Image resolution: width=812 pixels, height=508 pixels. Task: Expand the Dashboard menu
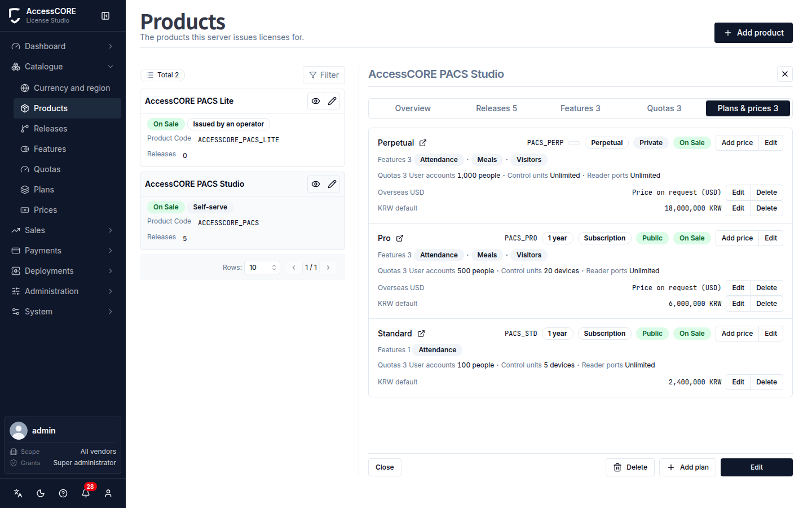coord(63,46)
